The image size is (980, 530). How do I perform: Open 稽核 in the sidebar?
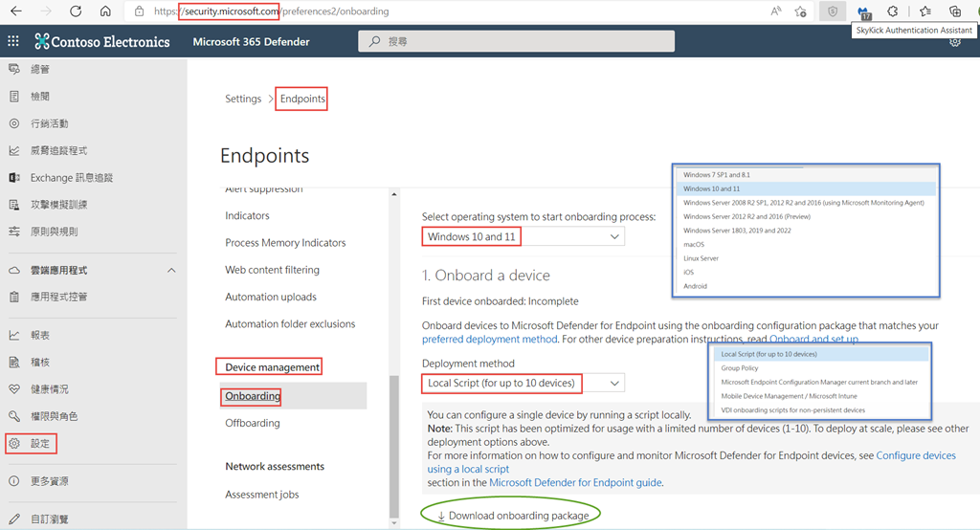pyautogui.click(x=40, y=363)
